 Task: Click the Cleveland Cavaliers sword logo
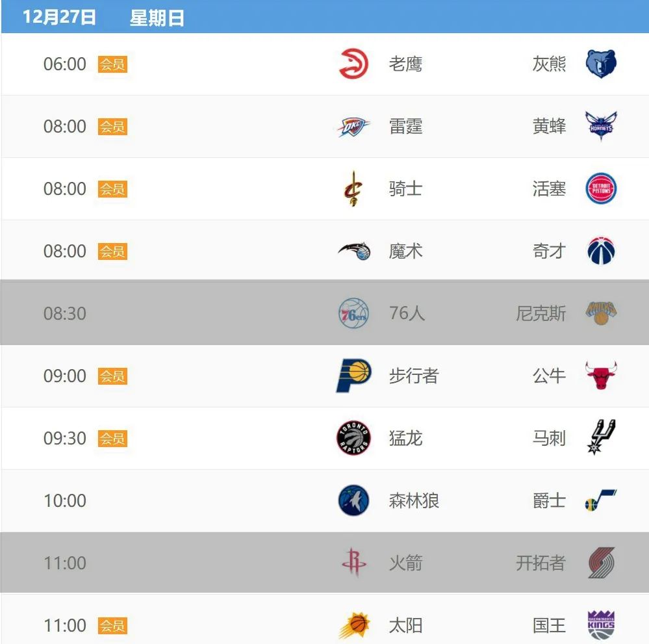[354, 189]
